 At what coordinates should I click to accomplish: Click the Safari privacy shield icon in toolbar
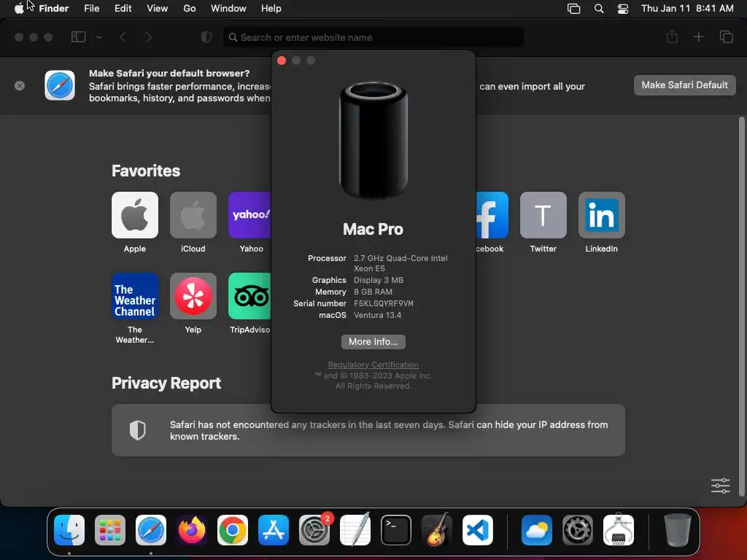[206, 37]
